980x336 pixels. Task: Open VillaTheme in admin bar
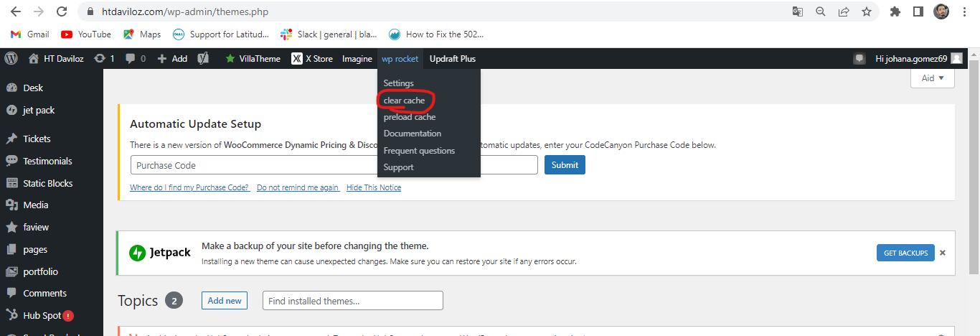(x=253, y=59)
